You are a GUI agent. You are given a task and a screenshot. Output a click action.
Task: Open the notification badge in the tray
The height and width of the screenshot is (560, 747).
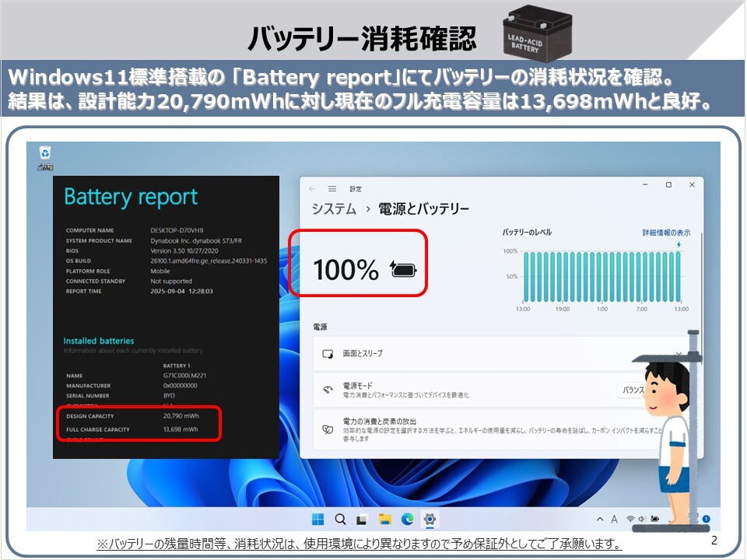706,519
